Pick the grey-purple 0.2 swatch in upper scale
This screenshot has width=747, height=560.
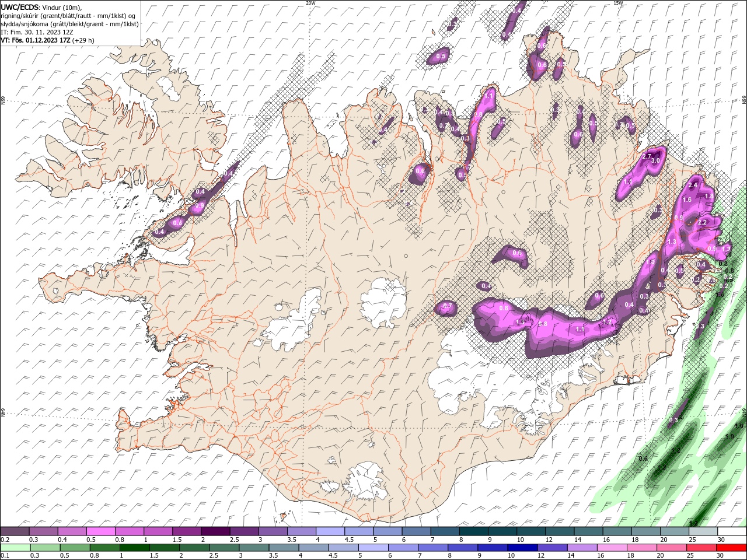click(15, 531)
